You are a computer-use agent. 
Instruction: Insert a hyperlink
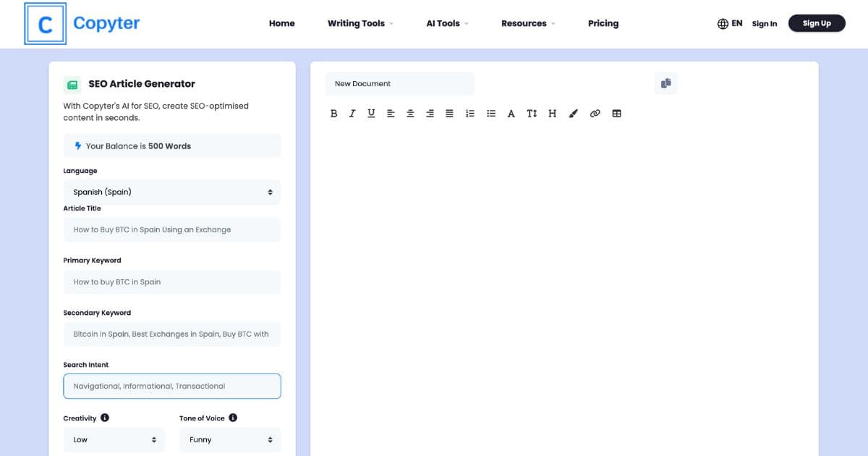coord(595,113)
